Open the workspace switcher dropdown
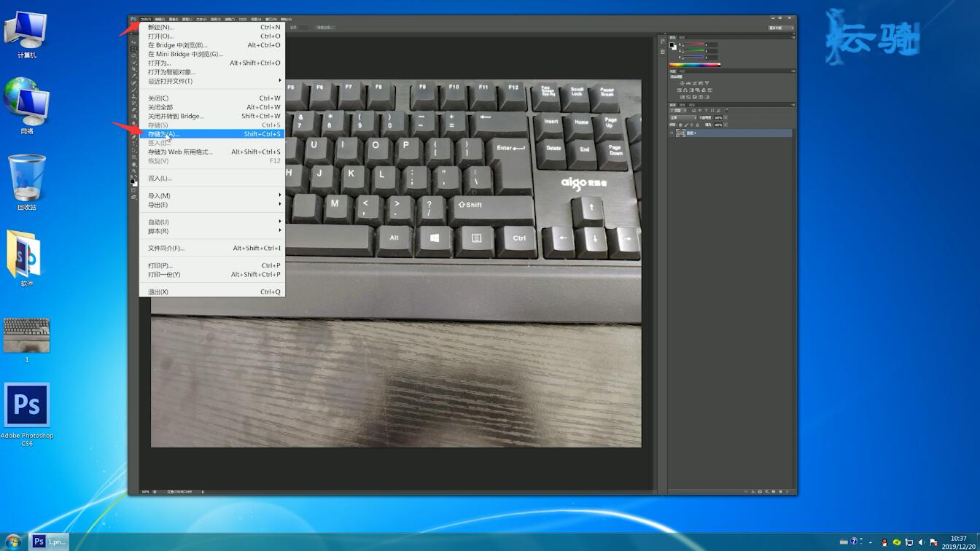The image size is (980, 551). tap(781, 28)
